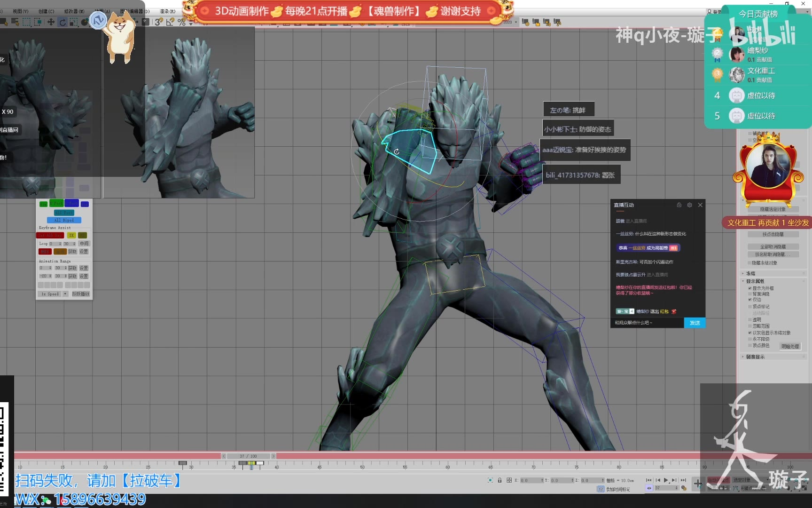Lock the live chat panel
Image resolution: width=812 pixels, height=508 pixels.
pos(679,205)
